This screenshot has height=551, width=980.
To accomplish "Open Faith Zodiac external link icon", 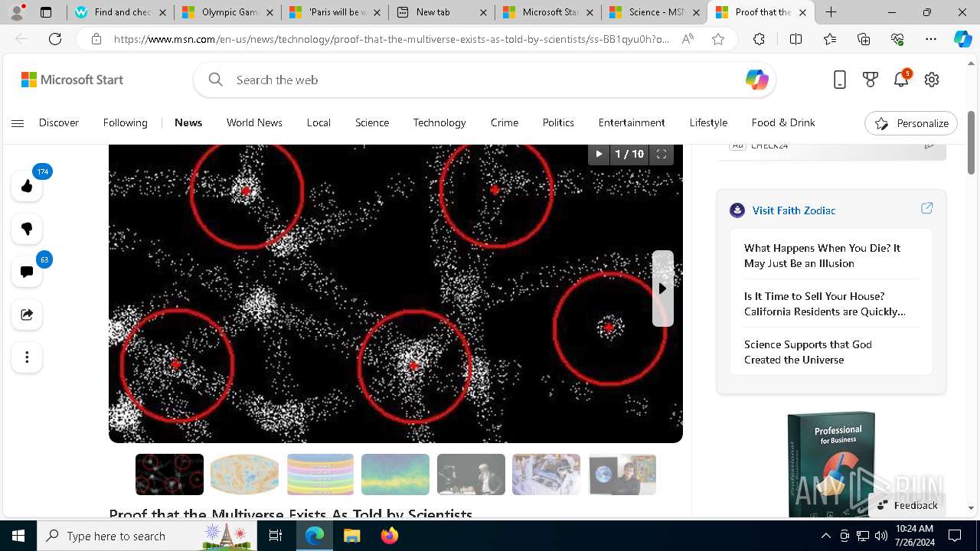I will [926, 208].
